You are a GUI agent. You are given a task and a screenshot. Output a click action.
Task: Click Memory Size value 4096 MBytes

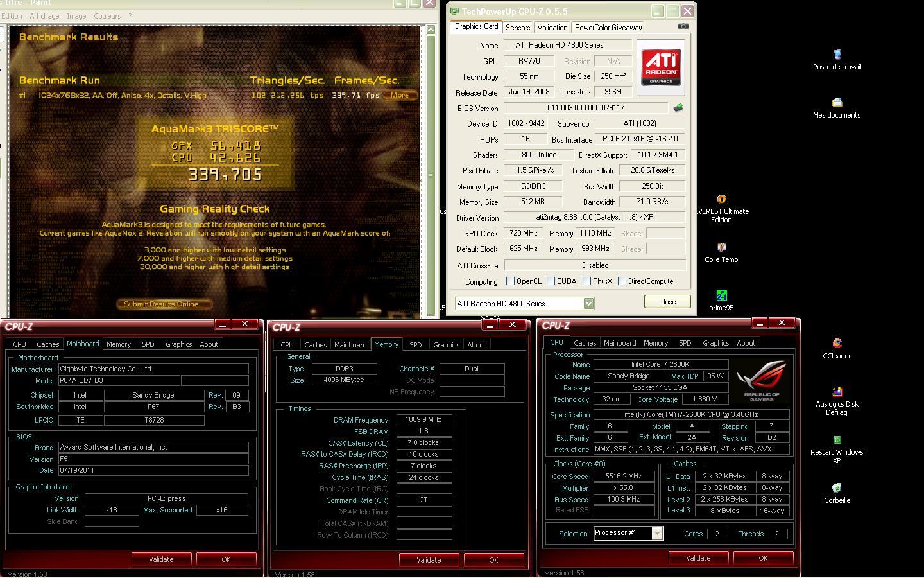345,380
